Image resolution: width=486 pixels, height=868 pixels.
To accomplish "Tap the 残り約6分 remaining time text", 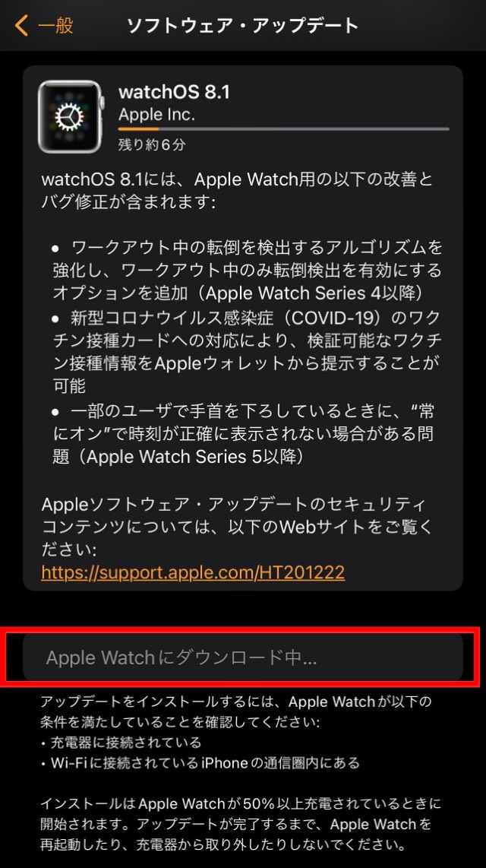I will click(x=152, y=145).
